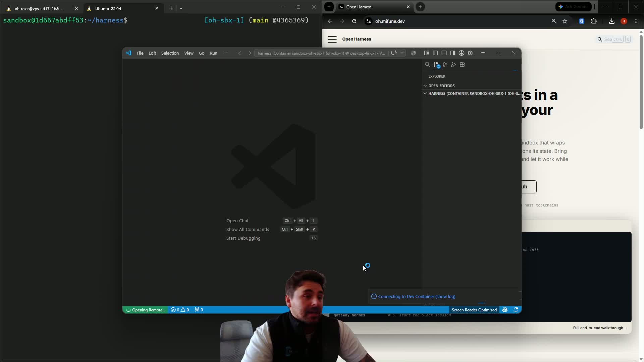Open the hamburger menu on Open Harness site
Screen dimensions: 644x362
(x=332, y=39)
